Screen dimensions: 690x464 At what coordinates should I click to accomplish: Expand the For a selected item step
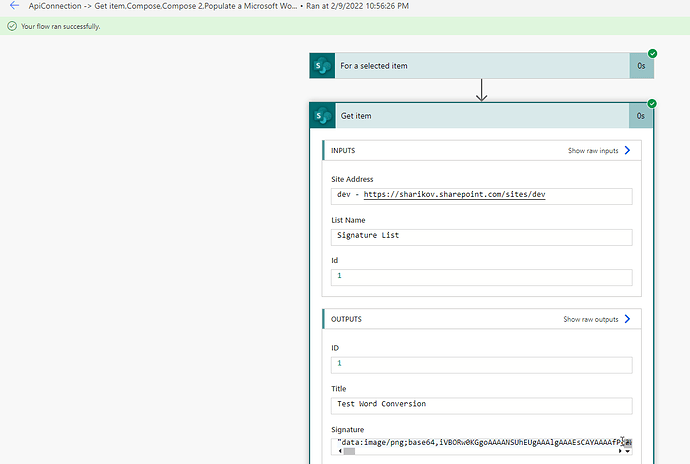pos(482,66)
